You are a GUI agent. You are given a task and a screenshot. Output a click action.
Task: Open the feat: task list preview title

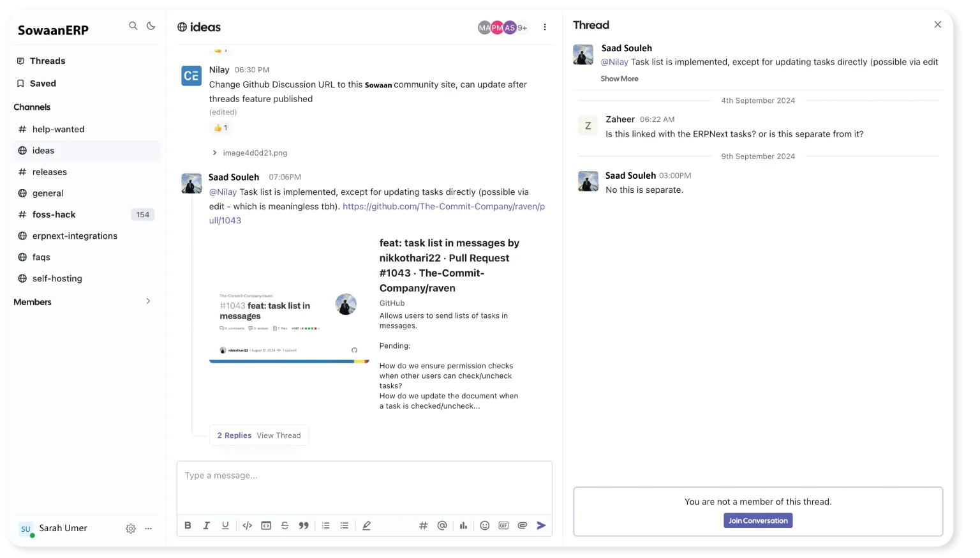(x=449, y=266)
